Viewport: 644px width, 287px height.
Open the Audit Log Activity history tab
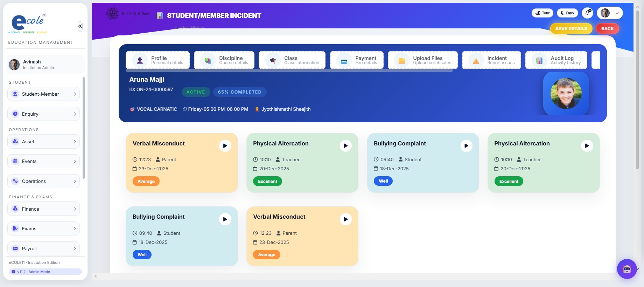pyautogui.click(x=556, y=60)
